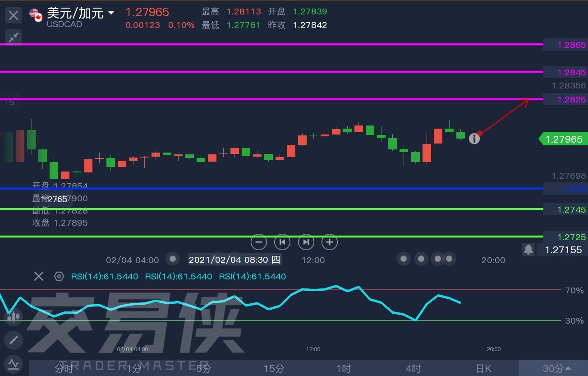Switch to the 1时 timeframe tab
This screenshot has height=376, width=588.
(x=343, y=369)
